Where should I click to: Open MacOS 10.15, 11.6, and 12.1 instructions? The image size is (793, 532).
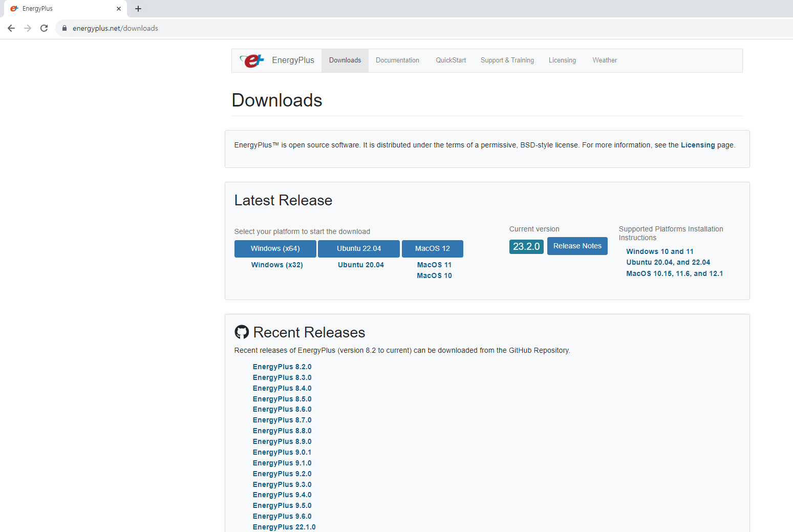[675, 273]
